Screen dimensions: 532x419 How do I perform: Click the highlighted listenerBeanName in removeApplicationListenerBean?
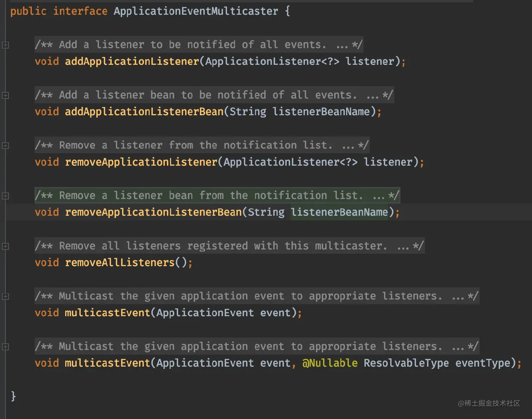340,212
